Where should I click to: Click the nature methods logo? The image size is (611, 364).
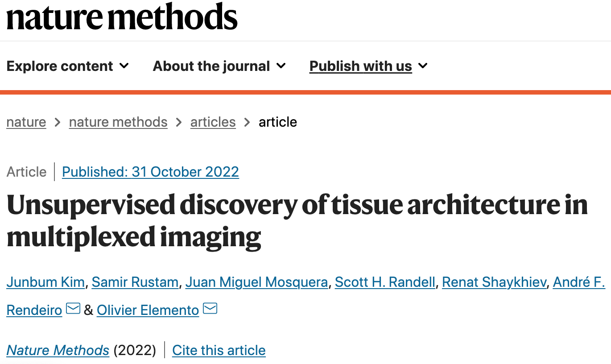point(122,16)
